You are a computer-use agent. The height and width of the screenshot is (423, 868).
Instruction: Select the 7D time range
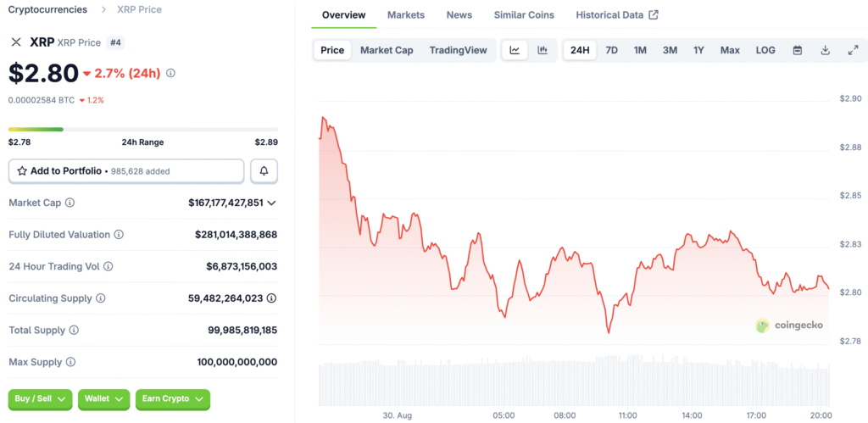click(x=610, y=50)
